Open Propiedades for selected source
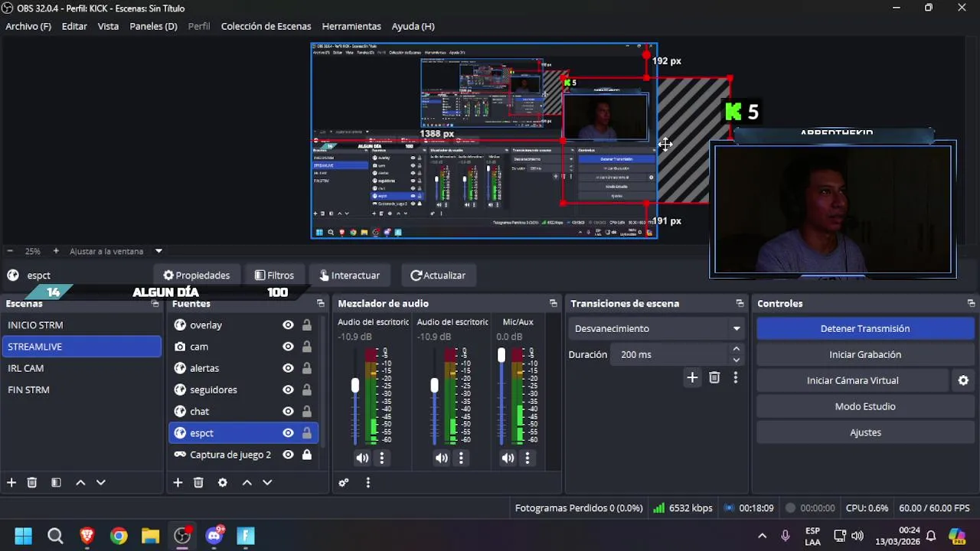 196,275
